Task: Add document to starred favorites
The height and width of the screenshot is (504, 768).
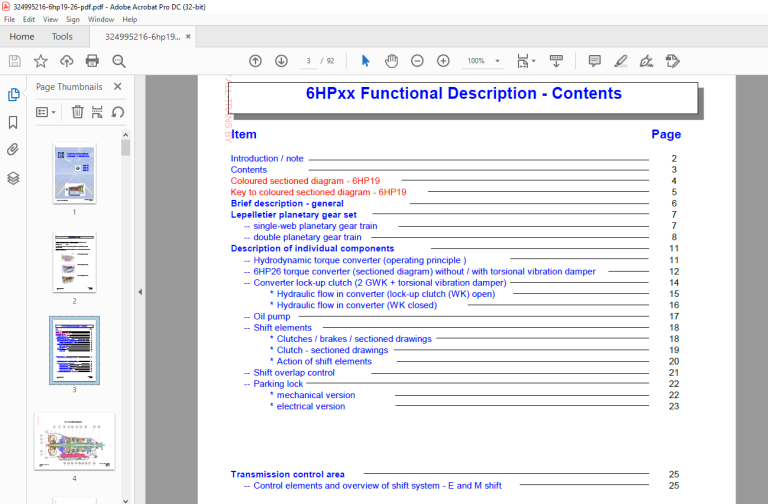Action: click(41, 61)
